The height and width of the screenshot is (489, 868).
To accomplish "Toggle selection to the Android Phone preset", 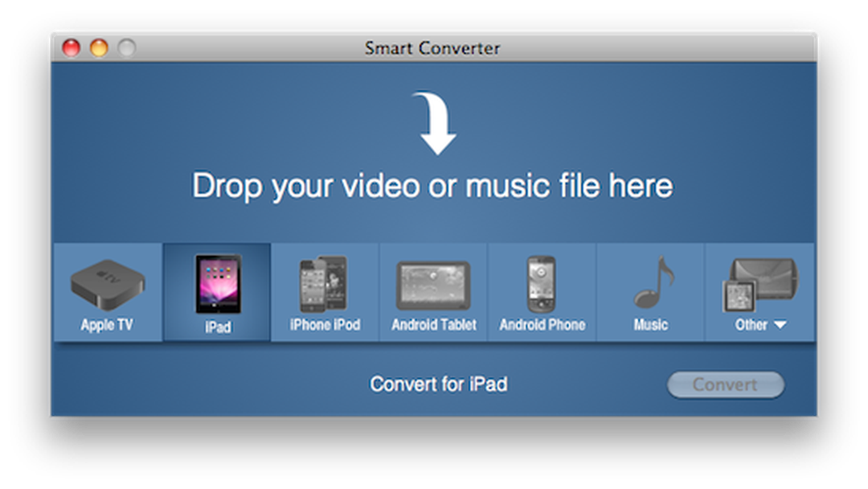I will point(542,292).
